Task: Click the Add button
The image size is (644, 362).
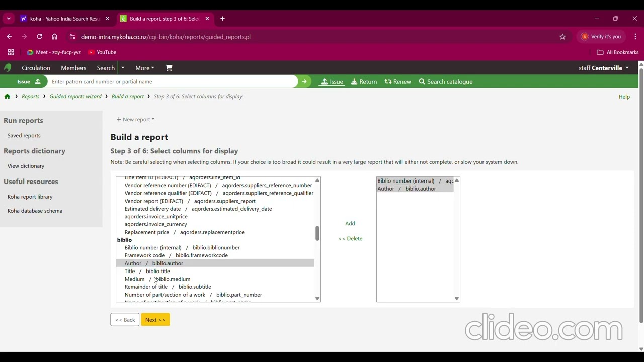Action: click(350, 223)
